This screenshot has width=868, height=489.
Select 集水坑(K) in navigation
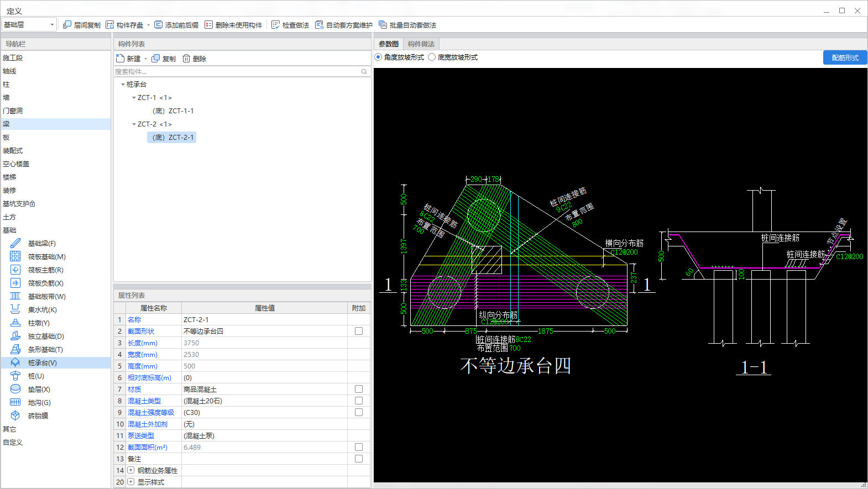[x=43, y=309]
